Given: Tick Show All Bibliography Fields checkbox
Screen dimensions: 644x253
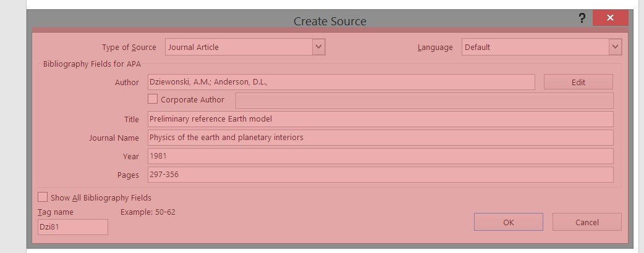Looking at the screenshot, I should coord(42,197).
